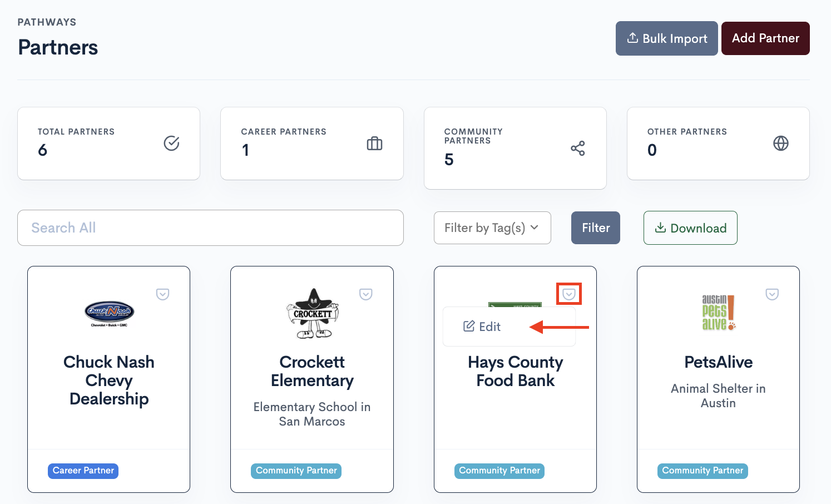Viewport: 831px width, 504px height.
Task: Click the Austin Pets Alive logo
Action: (x=718, y=313)
